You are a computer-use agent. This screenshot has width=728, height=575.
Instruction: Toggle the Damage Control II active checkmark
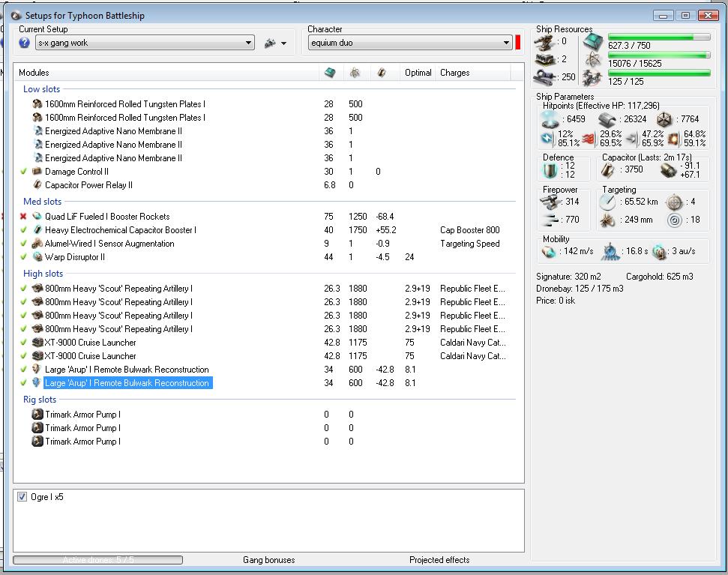[24, 171]
